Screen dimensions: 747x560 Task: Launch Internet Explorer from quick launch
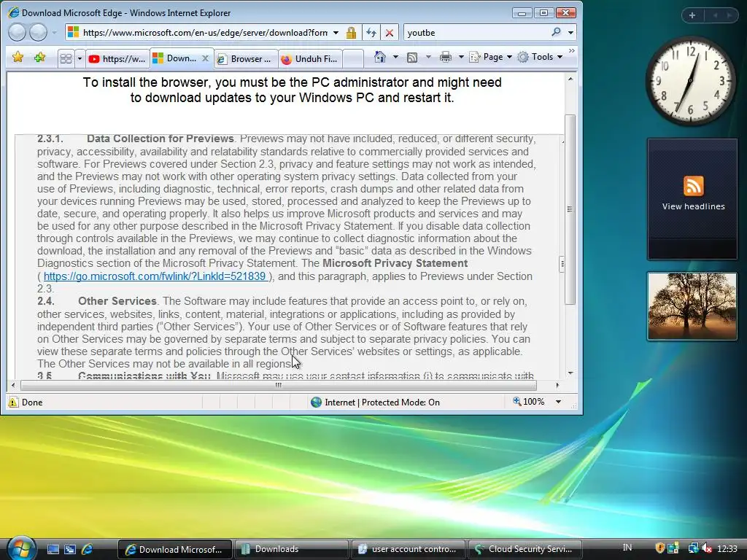(x=87, y=549)
